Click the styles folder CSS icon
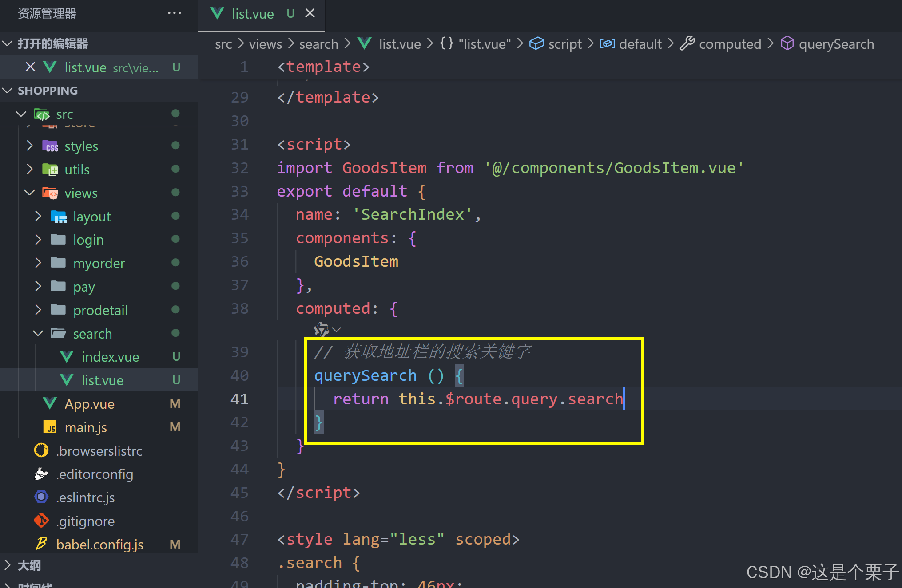Viewport: 902px width, 588px height. tap(50, 146)
